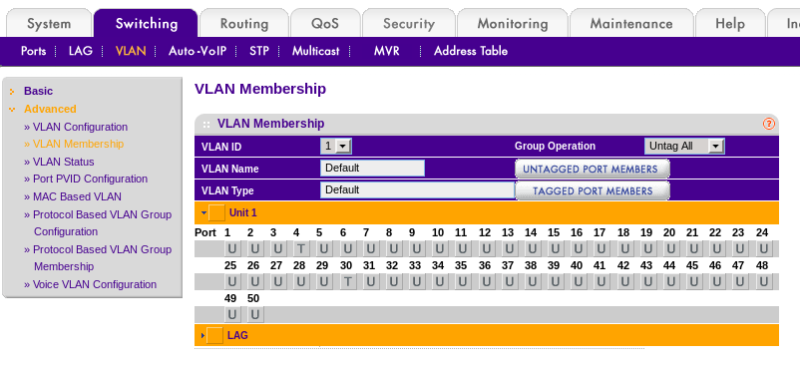Toggle port 4 tagged membership box

click(301, 249)
